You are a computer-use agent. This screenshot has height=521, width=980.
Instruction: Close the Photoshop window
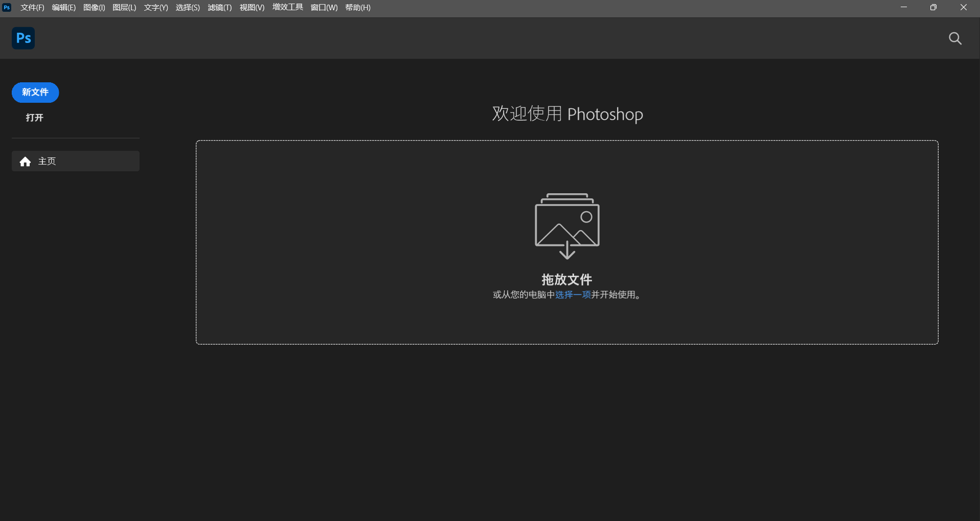(x=964, y=7)
